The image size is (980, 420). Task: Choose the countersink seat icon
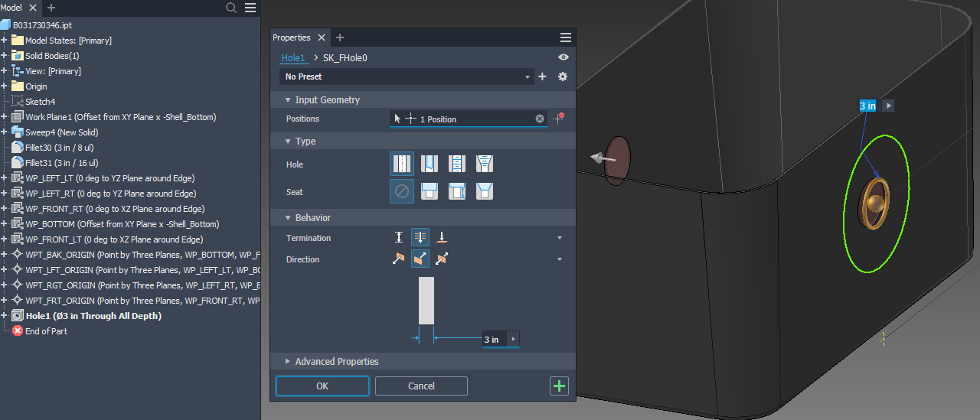click(x=485, y=191)
